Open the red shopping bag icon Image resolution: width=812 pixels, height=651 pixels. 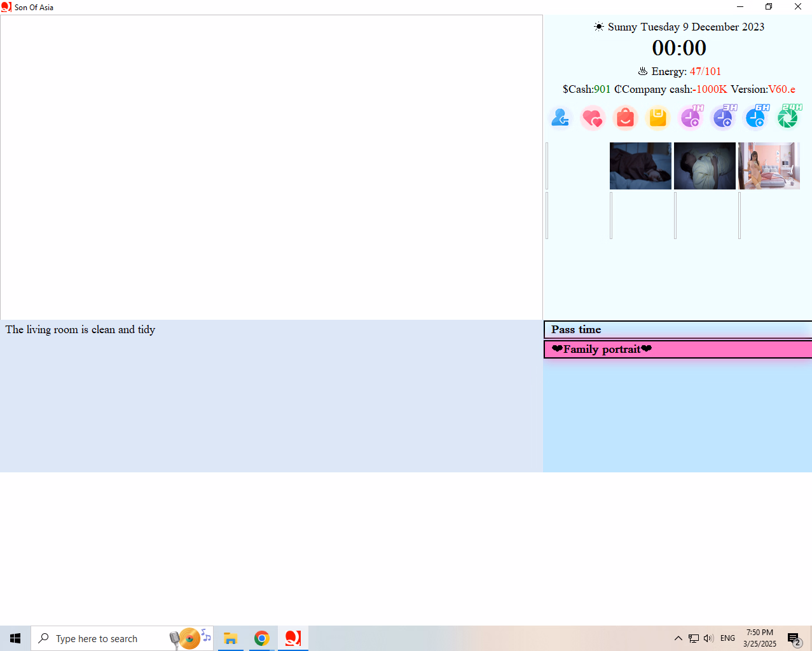(626, 118)
